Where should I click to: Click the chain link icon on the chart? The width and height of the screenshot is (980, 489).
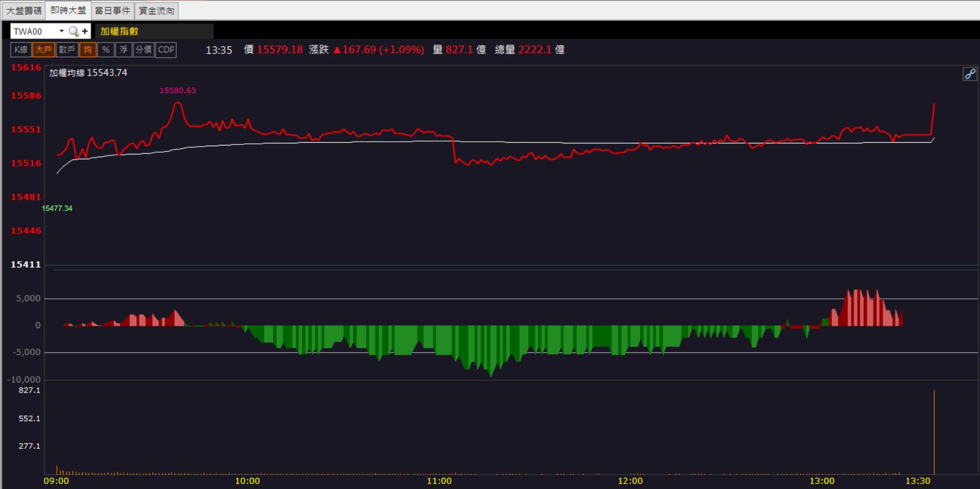coord(970,74)
